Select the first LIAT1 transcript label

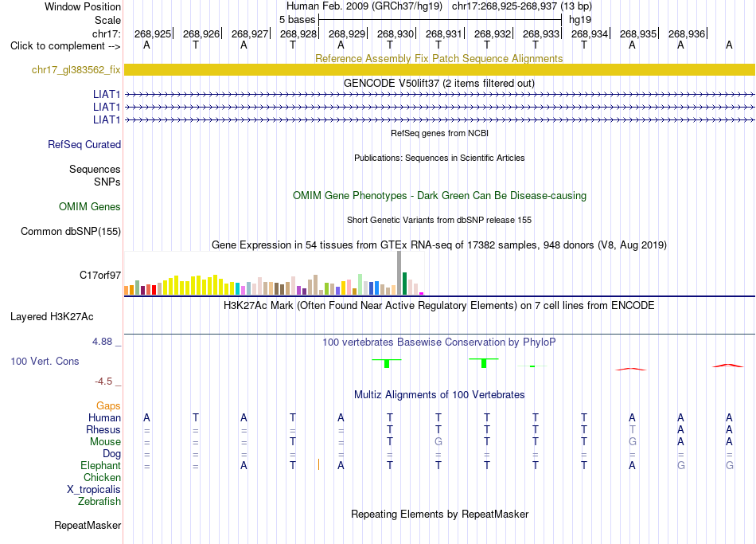[x=107, y=94]
